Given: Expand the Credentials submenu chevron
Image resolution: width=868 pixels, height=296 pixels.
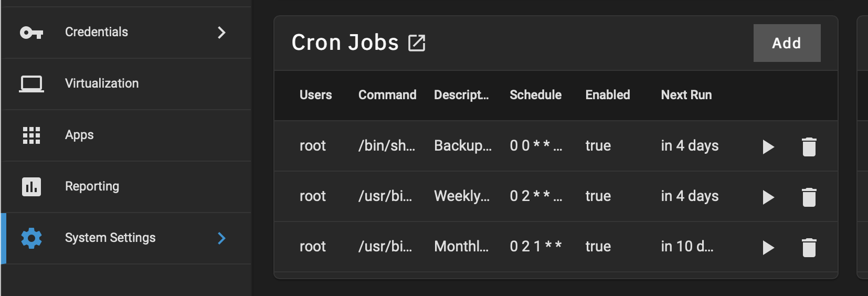Looking at the screenshot, I should tap(221, 33).
